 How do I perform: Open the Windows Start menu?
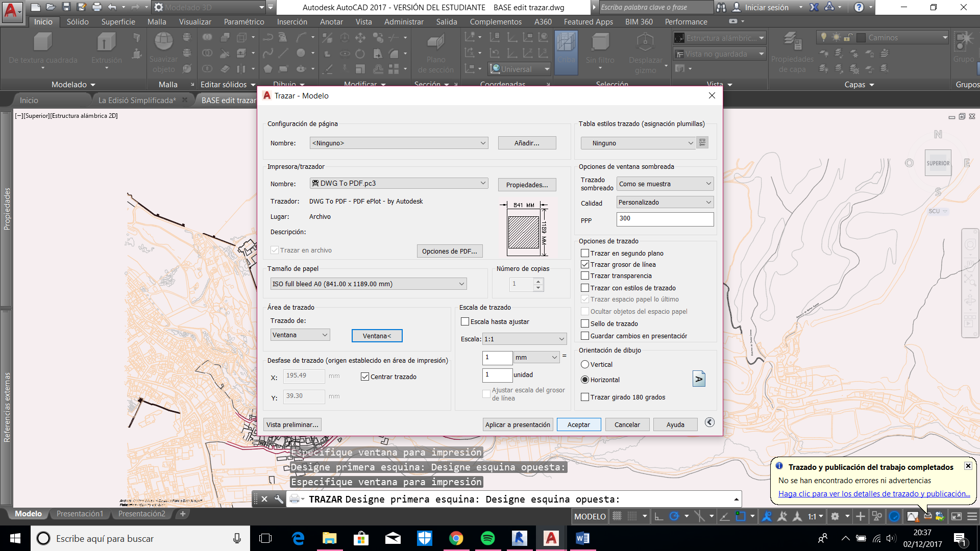point(15,538)
